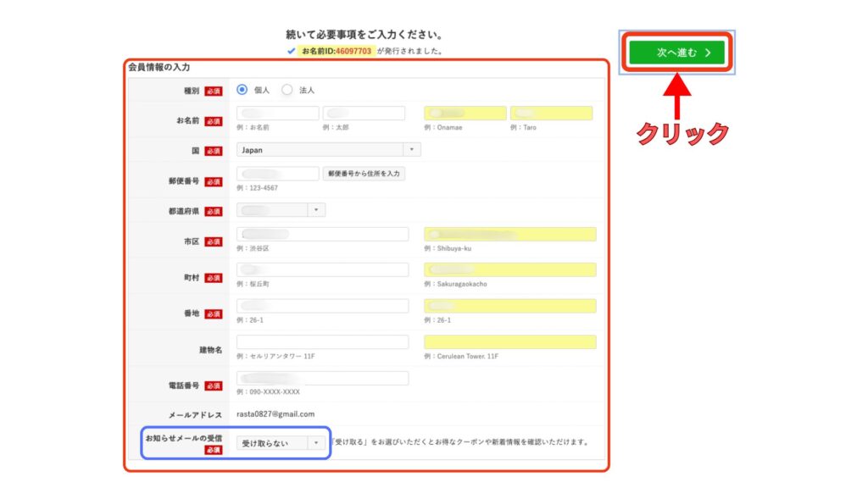Click the 番地 Japanese street number field
Screen dimensions: 868x488
(322, 306)
